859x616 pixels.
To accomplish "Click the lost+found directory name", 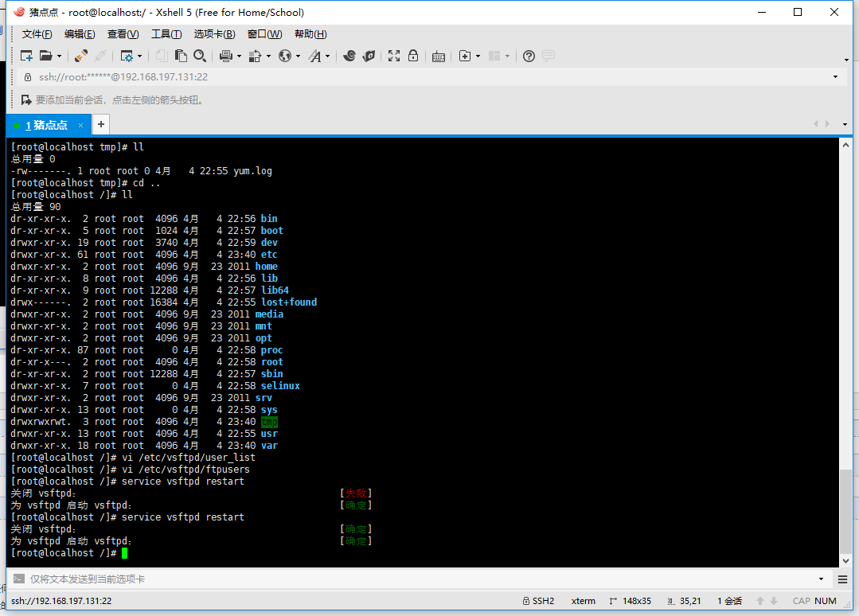I will pos(289,302).
